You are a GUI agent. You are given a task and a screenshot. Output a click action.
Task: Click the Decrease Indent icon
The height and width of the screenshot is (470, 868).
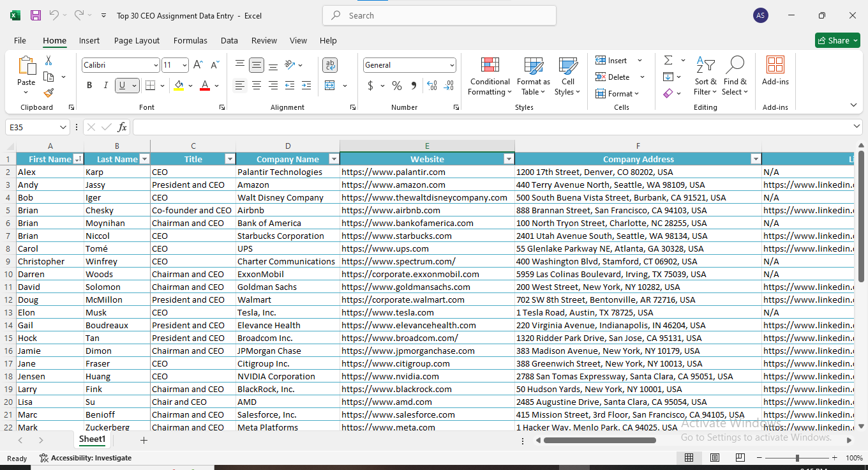coord(290,86)
